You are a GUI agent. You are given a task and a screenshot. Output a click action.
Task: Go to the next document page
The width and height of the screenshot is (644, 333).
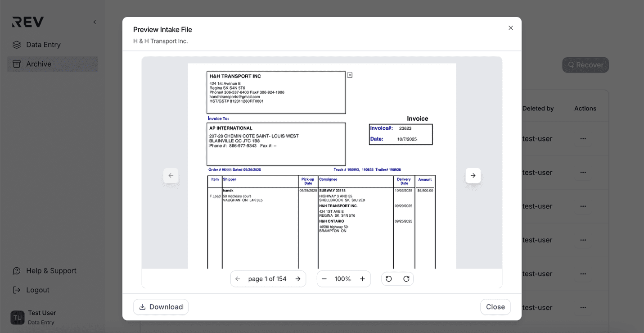298,278
